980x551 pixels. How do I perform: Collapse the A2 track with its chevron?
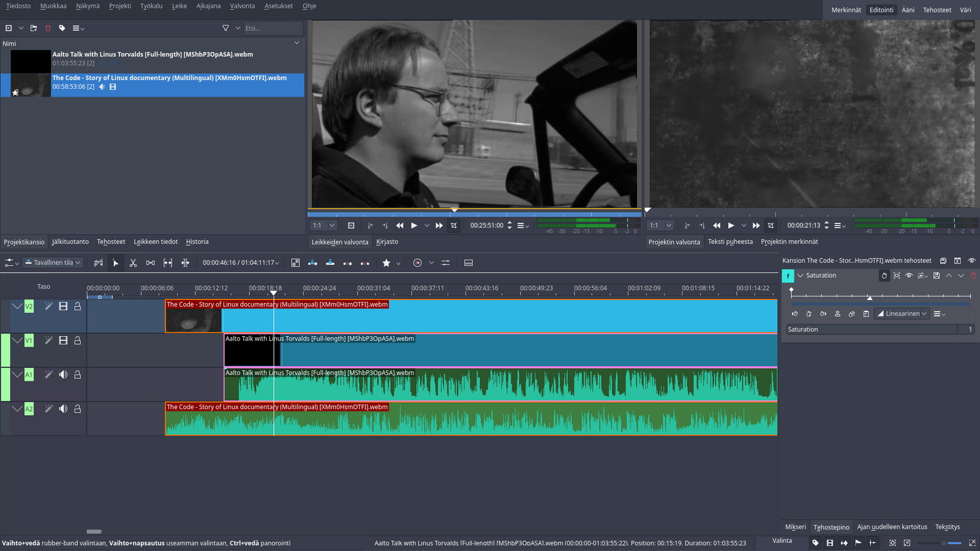tap(17, 409)
